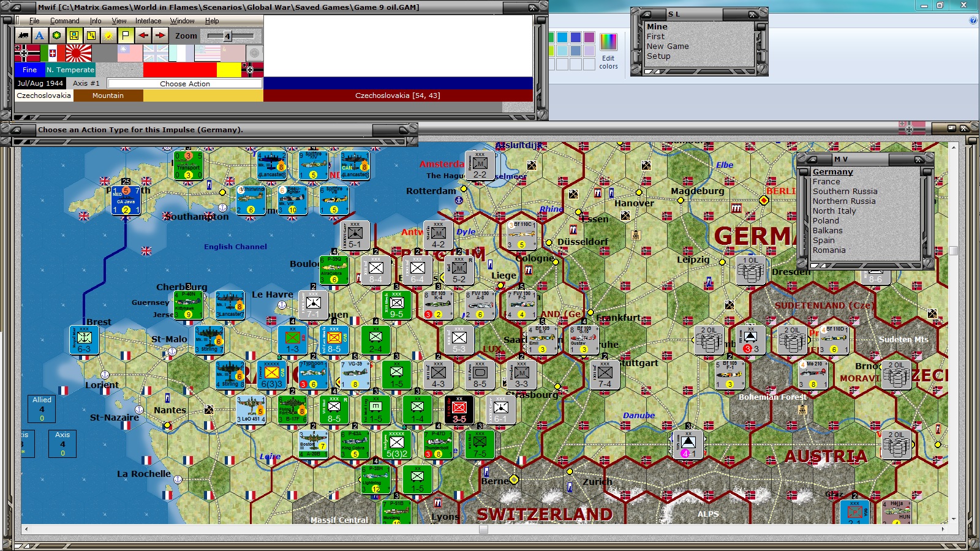Screen dimensions: 980x551
Task: Open the Interface menu
Action: [x=148, y=21]
